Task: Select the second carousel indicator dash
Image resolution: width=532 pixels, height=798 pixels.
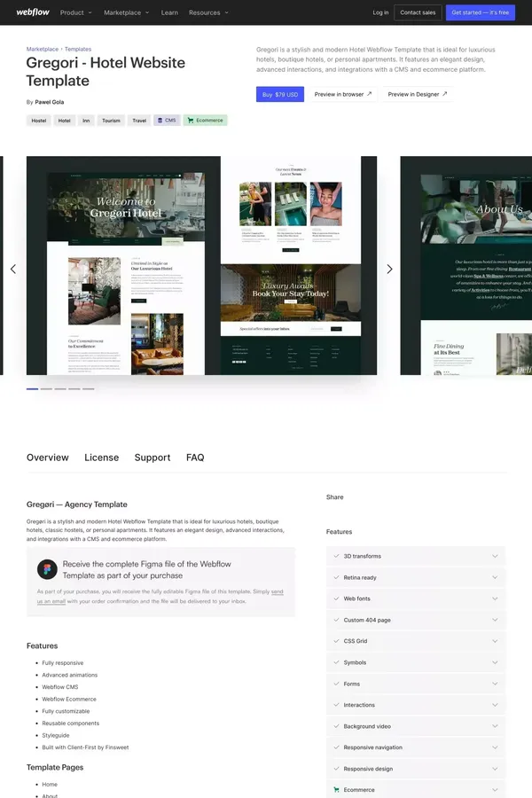Action: point(46,389)
